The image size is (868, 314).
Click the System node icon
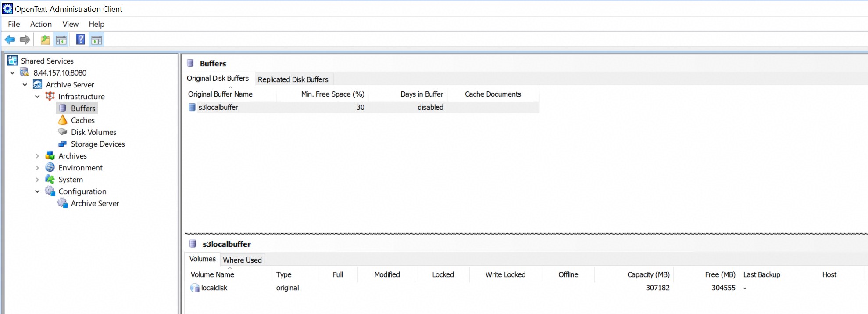(50, 179)
